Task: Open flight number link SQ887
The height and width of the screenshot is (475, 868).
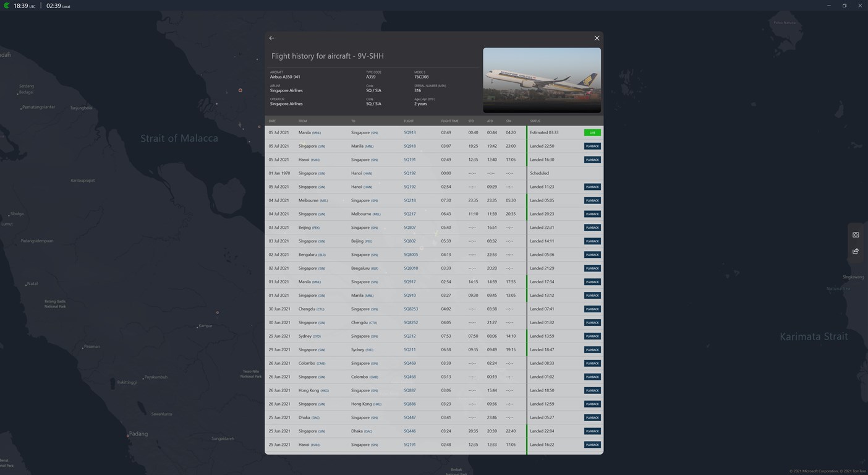Action: click(410, 391)
